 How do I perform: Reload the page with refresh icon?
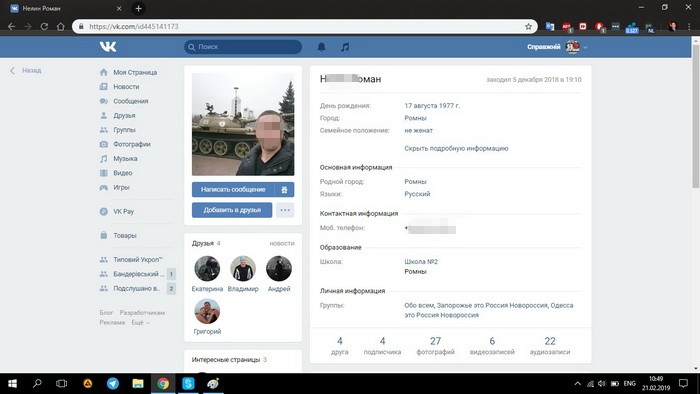[44, 26]
